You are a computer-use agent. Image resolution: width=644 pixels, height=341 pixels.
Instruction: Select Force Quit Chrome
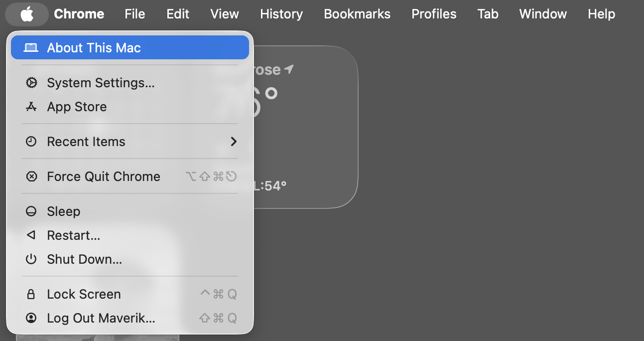coord(130,176)
